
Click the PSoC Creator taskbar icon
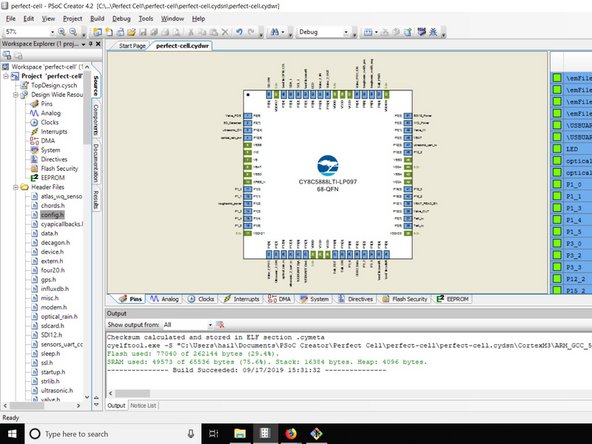(265, 433)
